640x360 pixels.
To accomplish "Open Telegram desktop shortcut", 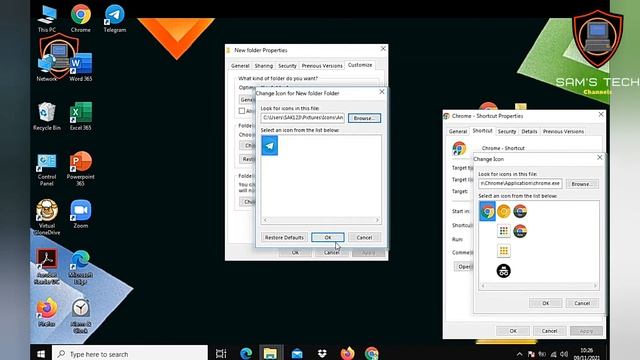I will pos(115,19).
